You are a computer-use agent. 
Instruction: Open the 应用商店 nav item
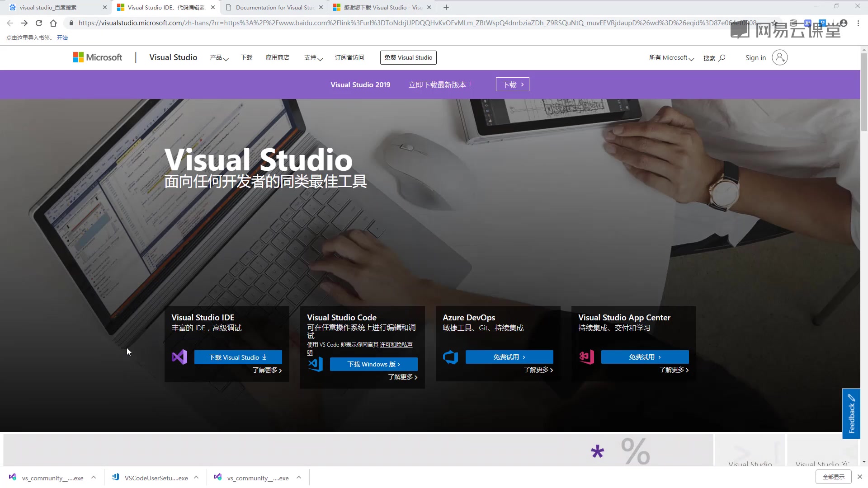277,57
